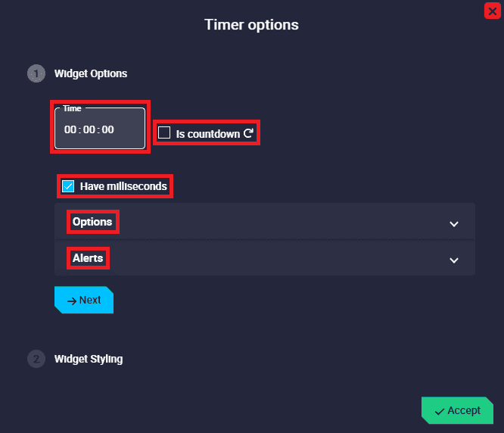Uncheck the Have milliseconds checkbox
This screenshot has width=504, height=433.
(x=68, y=186)
